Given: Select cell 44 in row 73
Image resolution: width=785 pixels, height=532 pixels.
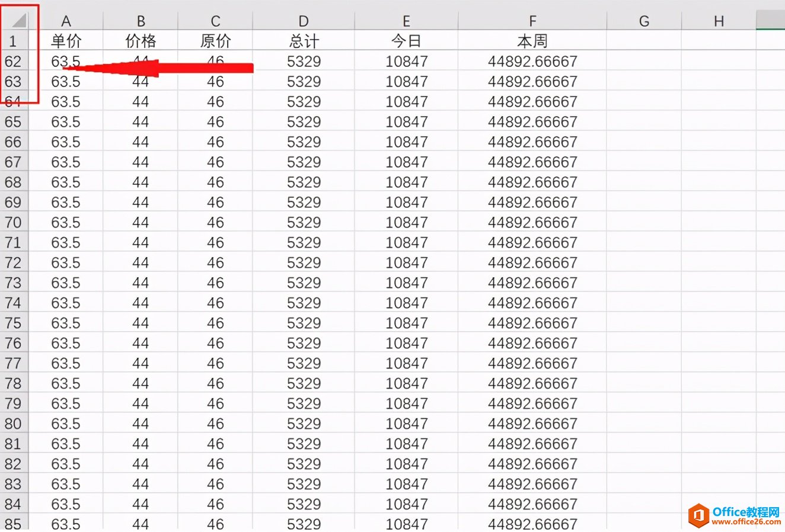Looking at the screenshot, I should (x=141, y=283).
